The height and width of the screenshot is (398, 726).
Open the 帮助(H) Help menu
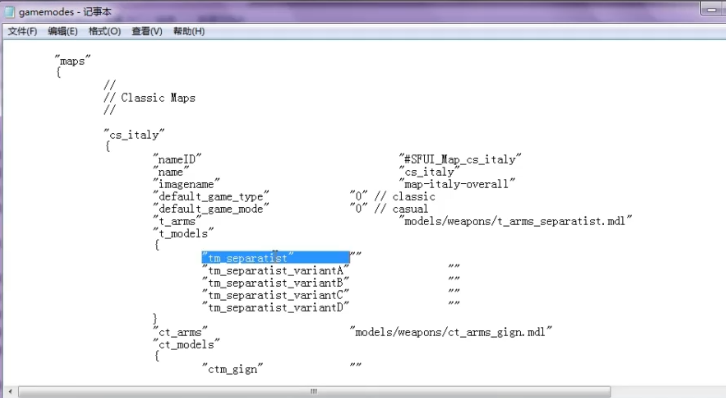click(189, 31)
